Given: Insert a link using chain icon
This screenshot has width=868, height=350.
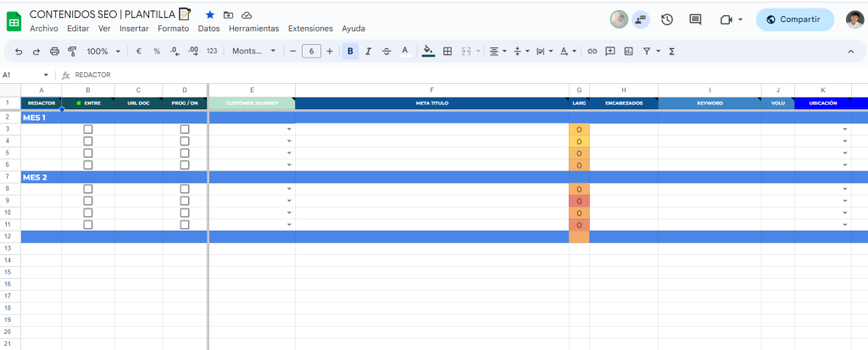Looking at the screenshot, I should [x=592, y=52].
